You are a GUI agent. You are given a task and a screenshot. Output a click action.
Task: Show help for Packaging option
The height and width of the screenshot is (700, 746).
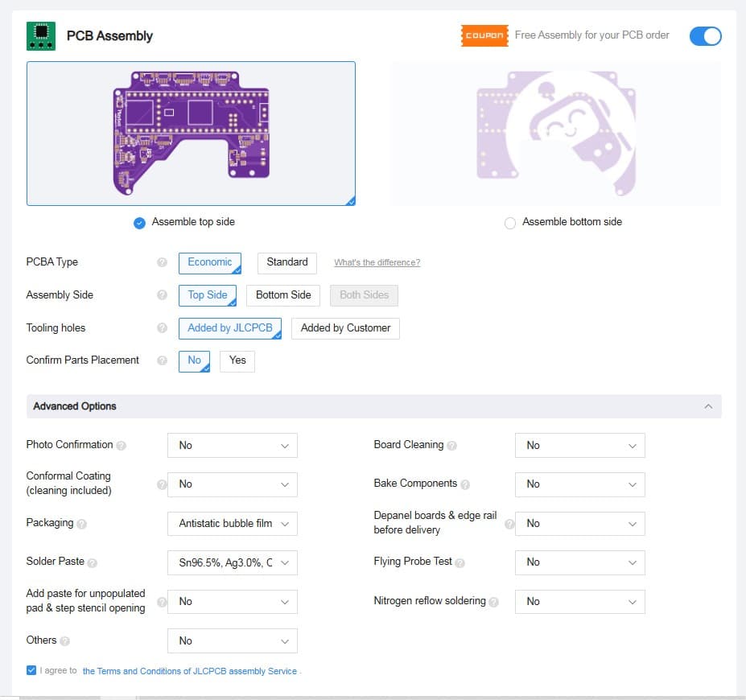coord(82,524)
